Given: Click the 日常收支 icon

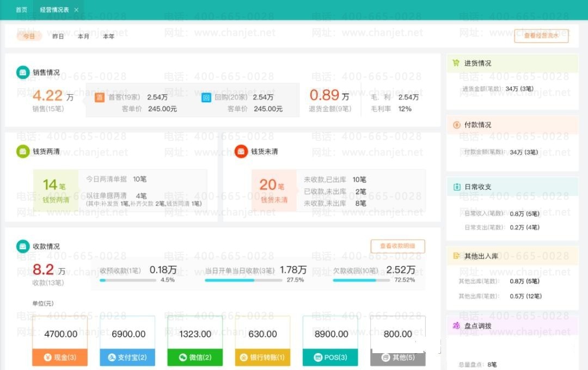Looking at the screenshot, I should click(x=457, y=187).
